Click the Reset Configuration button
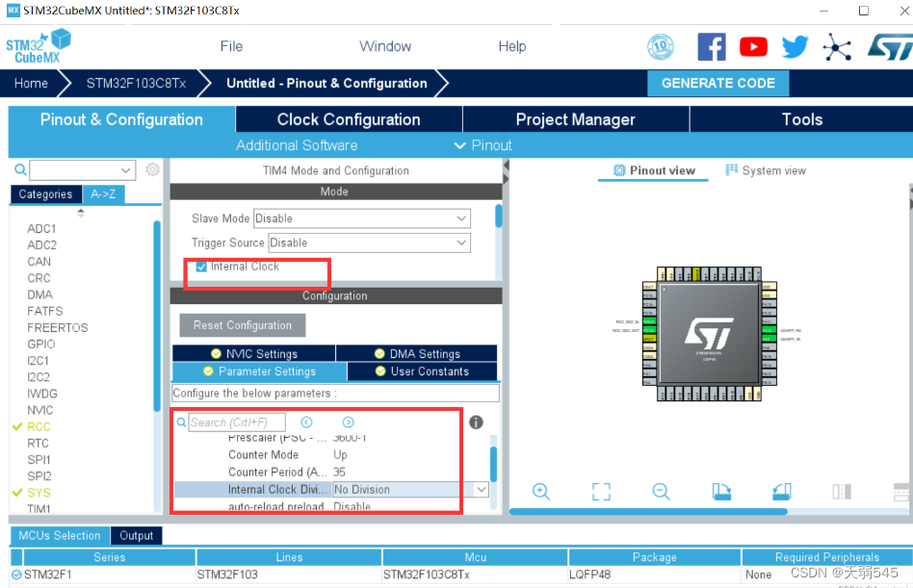Image resolution: width=913 pixels, height=588 pixels. (x=243, y=325)
